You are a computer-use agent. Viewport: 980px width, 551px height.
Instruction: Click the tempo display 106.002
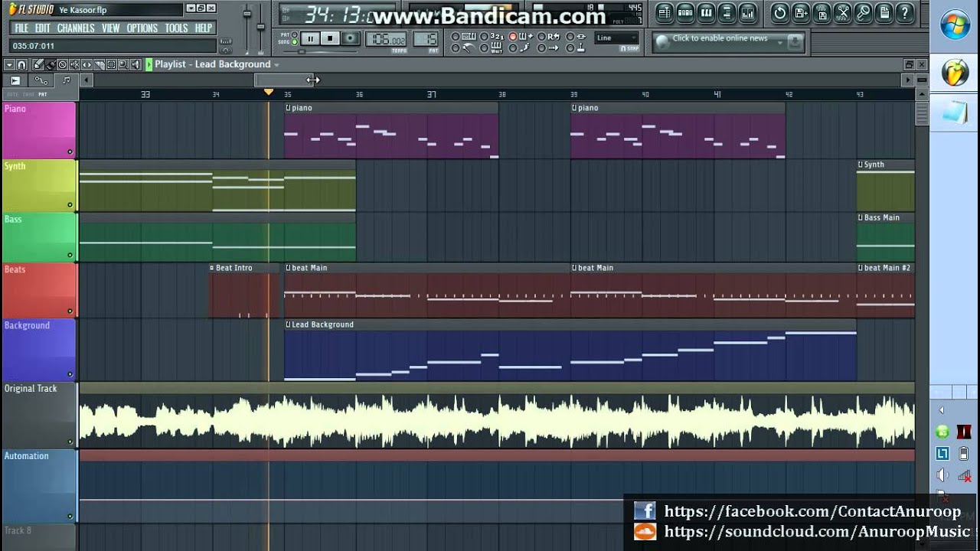387,39
